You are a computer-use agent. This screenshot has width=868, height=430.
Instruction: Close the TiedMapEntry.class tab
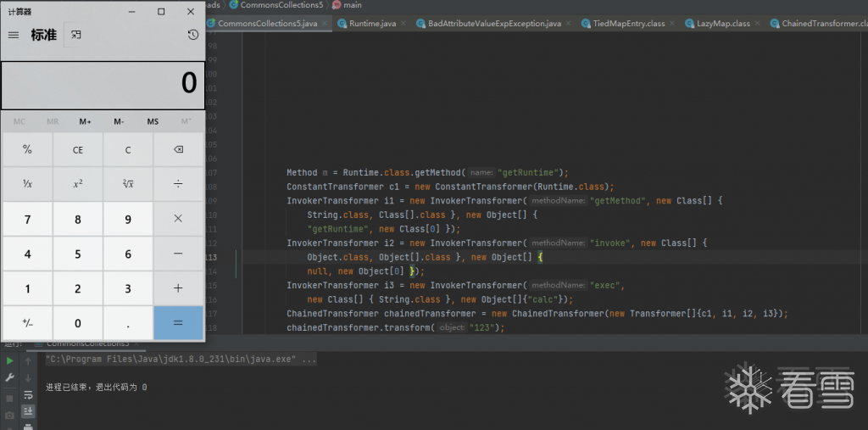tap(672, 23)
